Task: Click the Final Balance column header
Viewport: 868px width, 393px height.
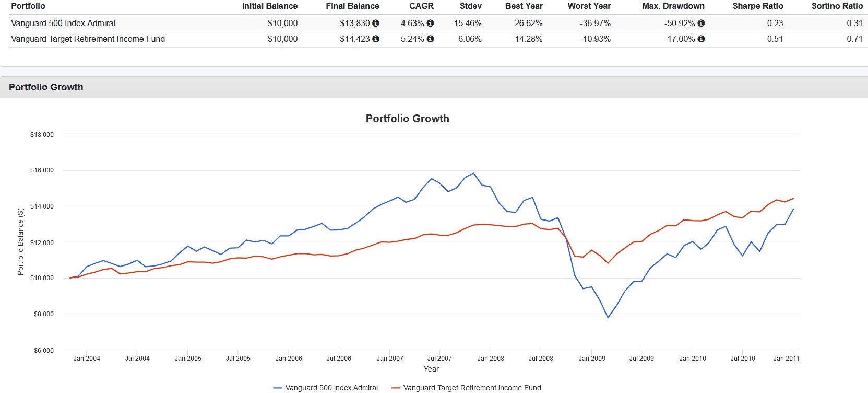Action: coord(352,6)
